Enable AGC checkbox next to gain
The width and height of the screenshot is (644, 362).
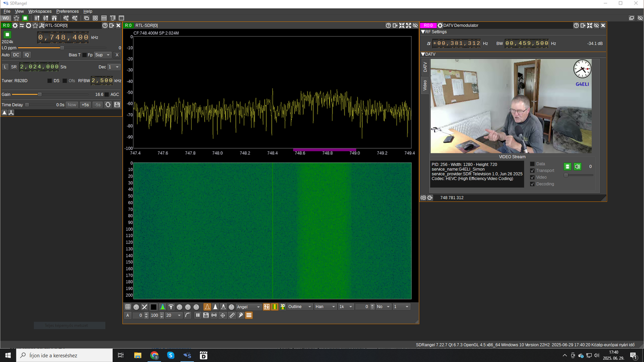pyautogui.click(x=107, y=95)
